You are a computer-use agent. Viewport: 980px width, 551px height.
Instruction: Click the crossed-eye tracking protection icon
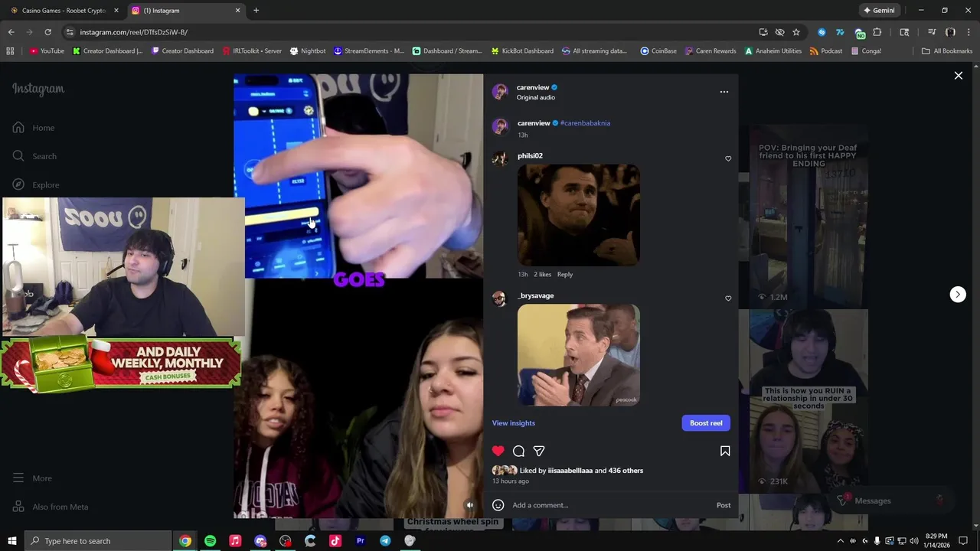pos(779,32)
